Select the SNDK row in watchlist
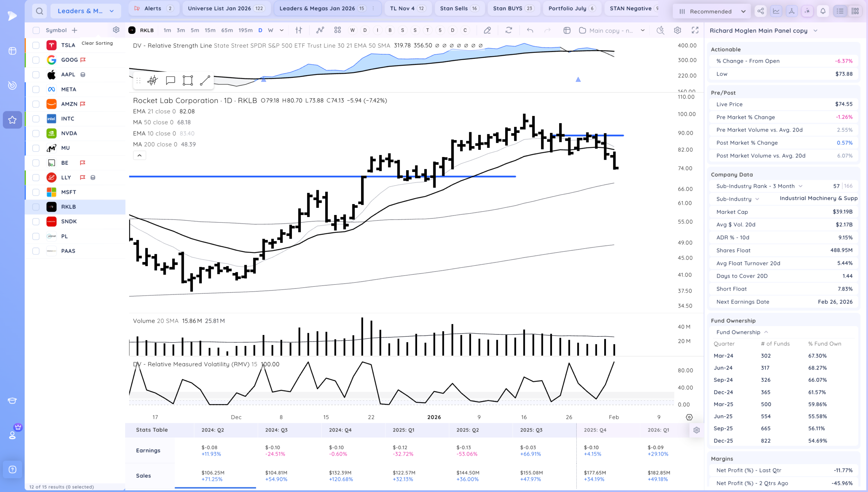Viewport: 868px width, 492px height. coord(75,221)
